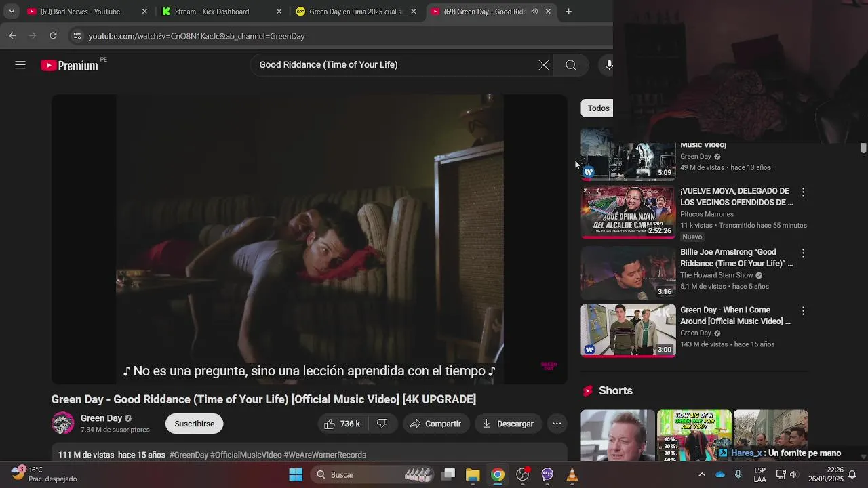Clear the search box with the X
The height and width of the screenshot is (488, 868).
tap(544, 65)
